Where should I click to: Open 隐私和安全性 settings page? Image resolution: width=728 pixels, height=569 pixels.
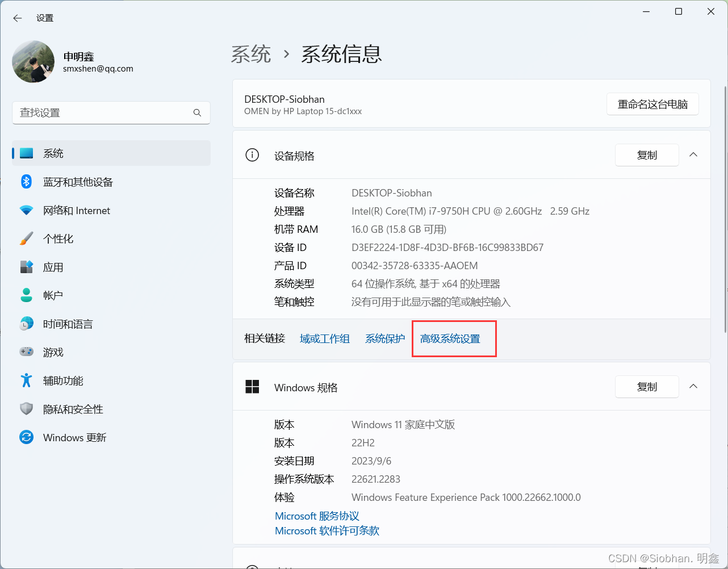point(73,409)
